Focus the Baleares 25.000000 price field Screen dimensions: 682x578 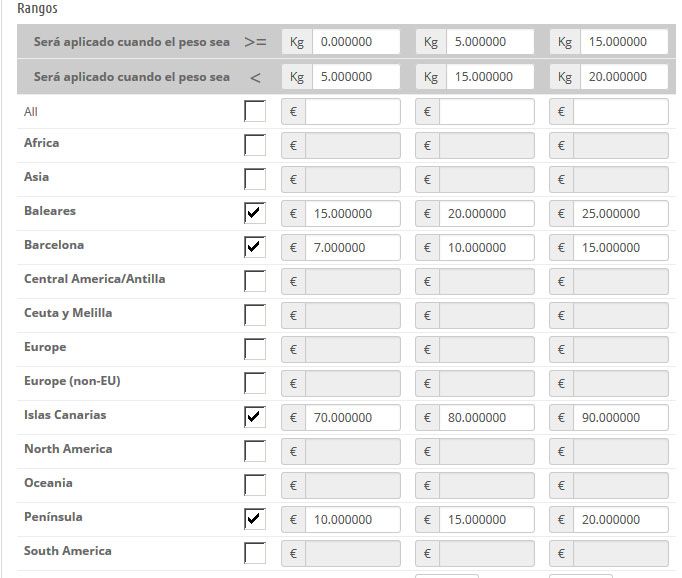coord(620,214)
